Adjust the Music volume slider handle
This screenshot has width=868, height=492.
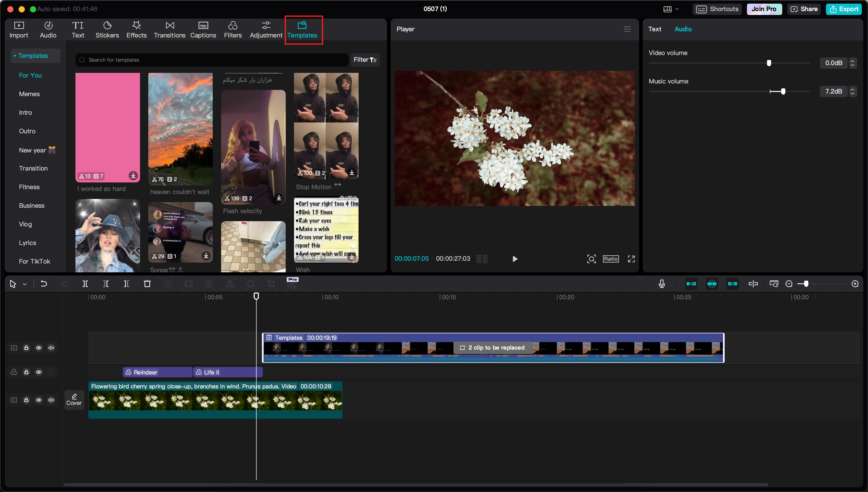(x=783, y=91)
